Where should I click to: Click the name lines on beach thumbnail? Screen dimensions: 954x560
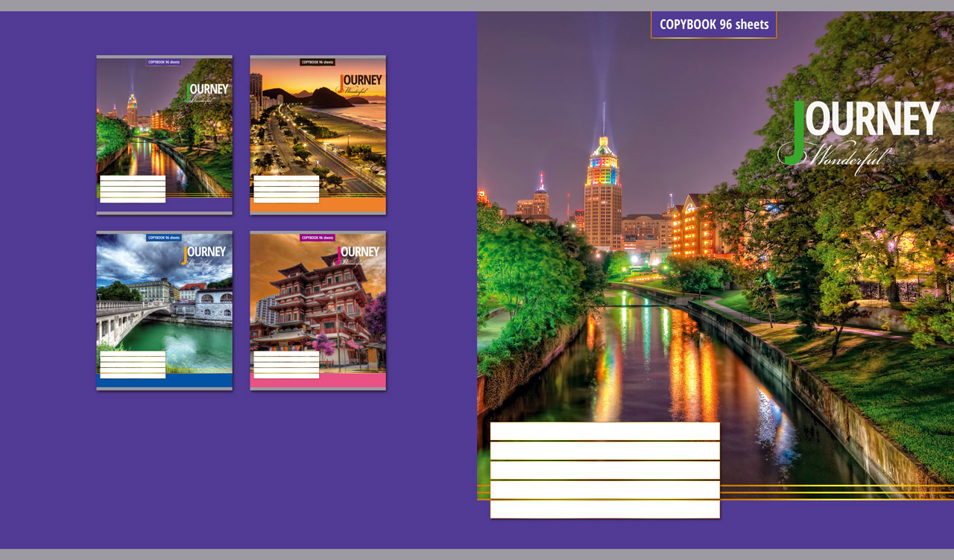(286, 189)
